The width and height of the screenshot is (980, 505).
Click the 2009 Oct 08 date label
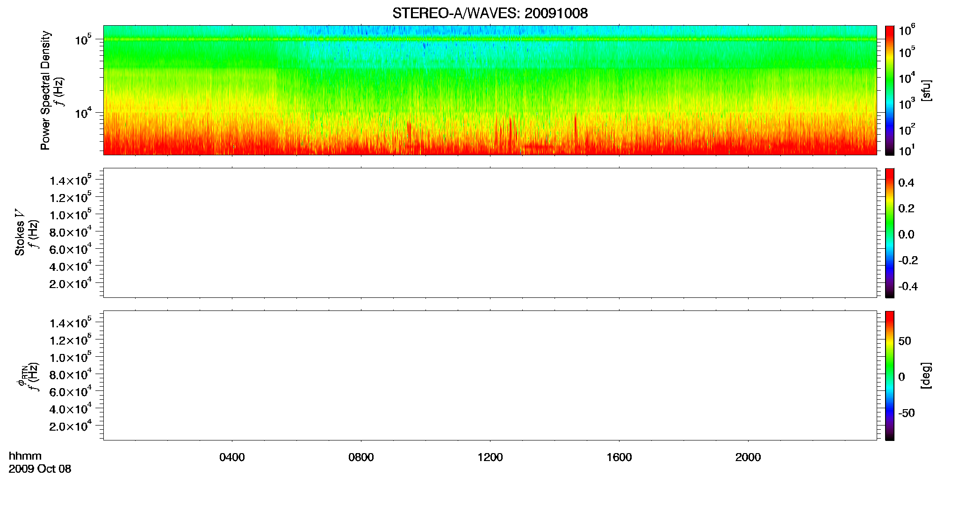(40, 469)
